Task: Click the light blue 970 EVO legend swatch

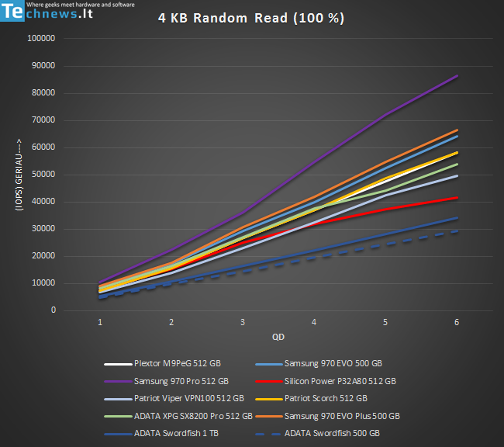Action: 269,364
